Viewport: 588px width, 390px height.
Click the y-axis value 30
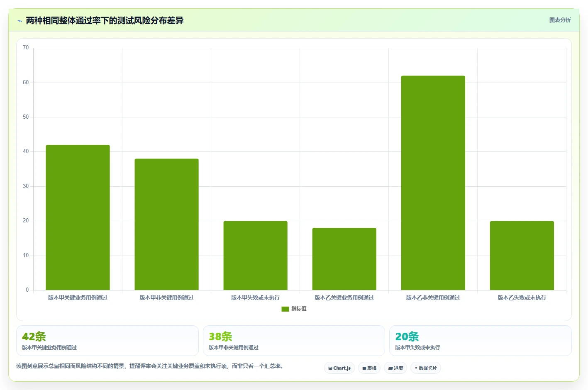coord(26,186)
